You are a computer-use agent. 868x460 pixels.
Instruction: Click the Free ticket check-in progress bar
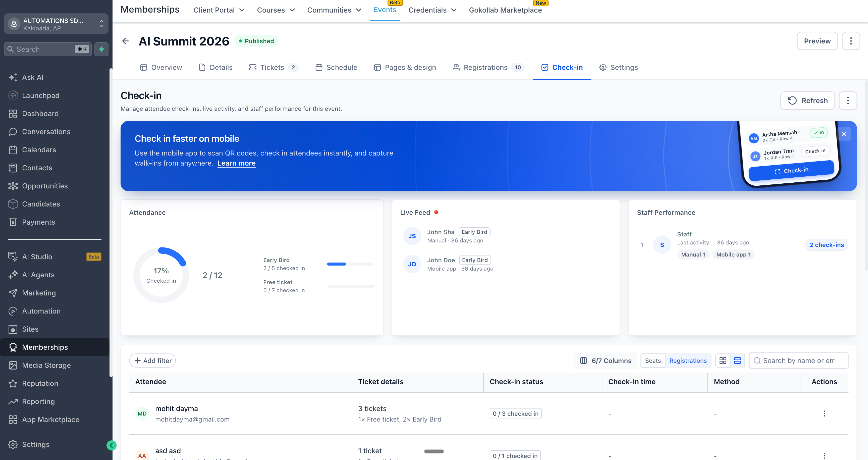[x=350, y=286]
